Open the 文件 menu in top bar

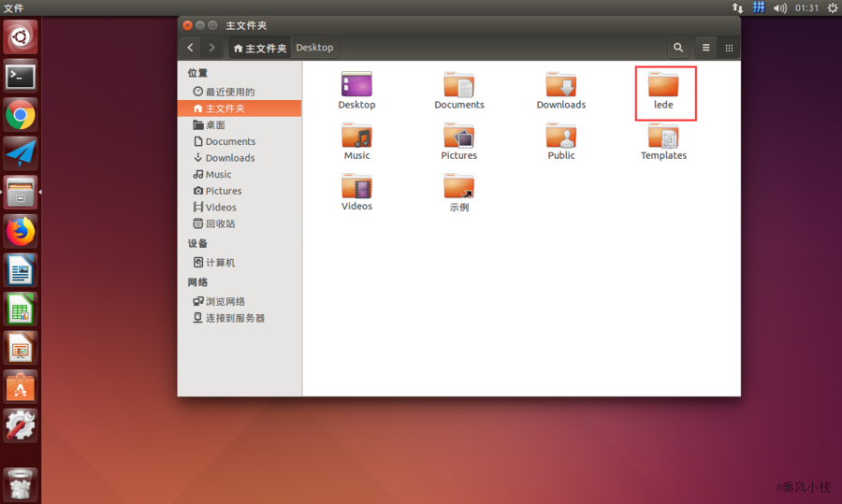[13, 7]
